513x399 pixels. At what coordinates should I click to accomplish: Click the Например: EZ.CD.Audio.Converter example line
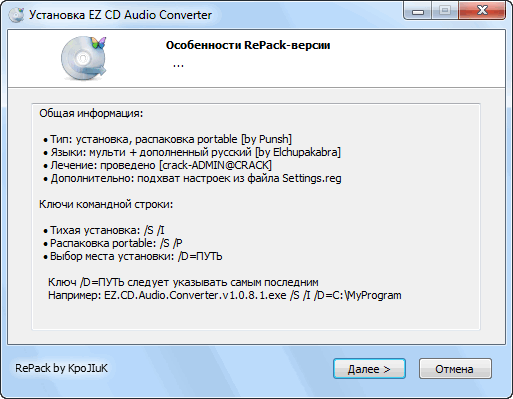(x=225, y=295)
